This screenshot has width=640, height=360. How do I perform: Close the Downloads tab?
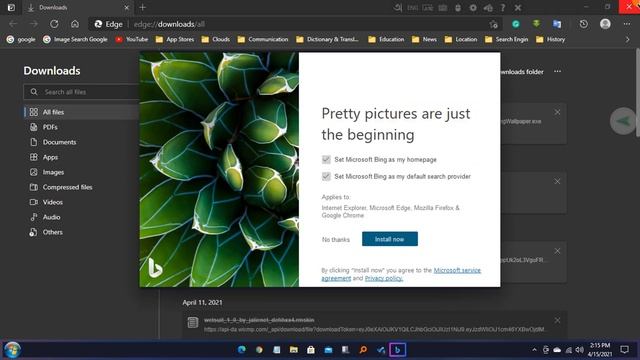pyautogui.click(x=127, y=7)
